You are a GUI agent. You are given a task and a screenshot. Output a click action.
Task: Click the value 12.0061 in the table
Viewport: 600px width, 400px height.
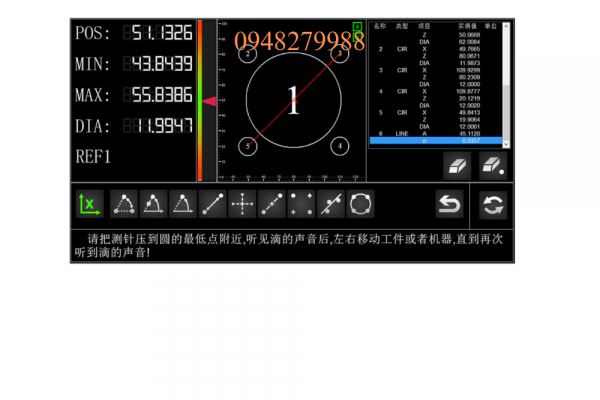[x=470, y=127]
